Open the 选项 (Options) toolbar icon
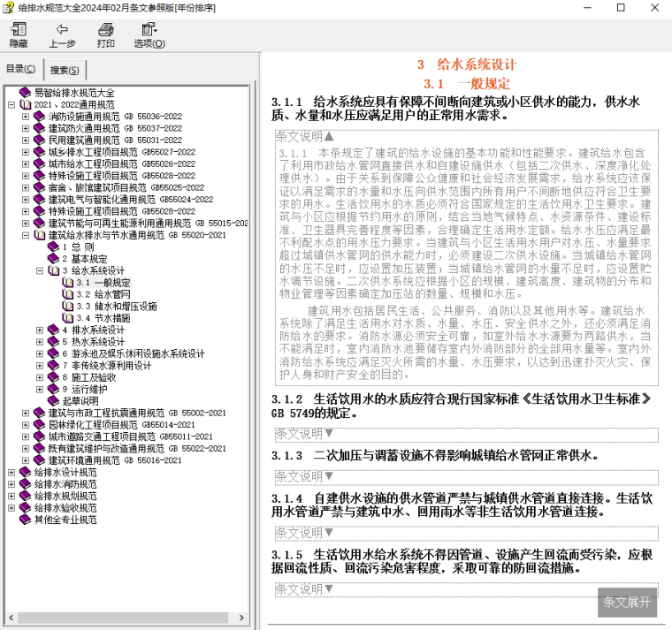Image resolution: width=672 pixels, height=630 pixels. (149, 35)
